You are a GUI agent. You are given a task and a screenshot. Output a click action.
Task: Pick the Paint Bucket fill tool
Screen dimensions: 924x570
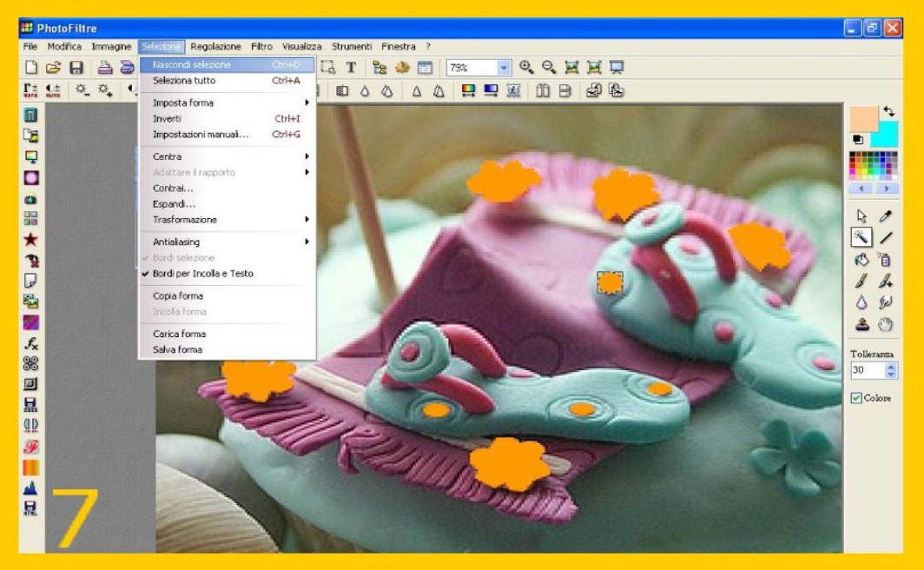(861, 259)
